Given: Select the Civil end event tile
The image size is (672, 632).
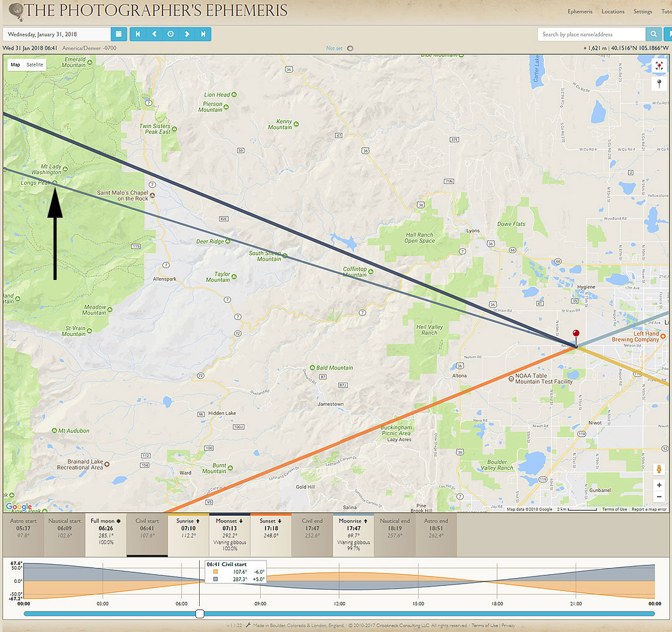Looking at the screenshot, I should (x=312, y=535).
